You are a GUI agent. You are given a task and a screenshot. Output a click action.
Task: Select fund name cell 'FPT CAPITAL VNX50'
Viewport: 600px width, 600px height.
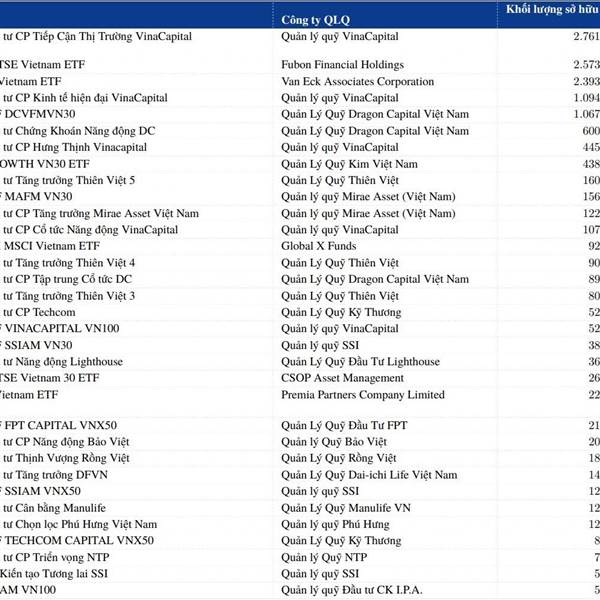coord(60,426)
